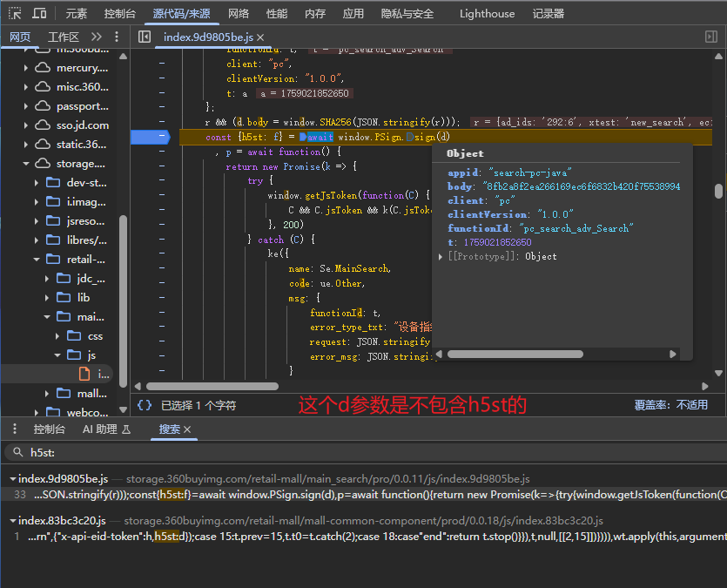Expand the sso.jd.com domain node
727x588 pixels.
point(26,125)
